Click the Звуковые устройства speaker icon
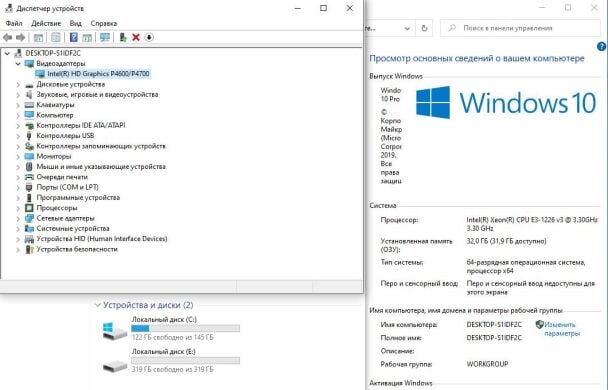608x390 pixels. coord(29,95)
